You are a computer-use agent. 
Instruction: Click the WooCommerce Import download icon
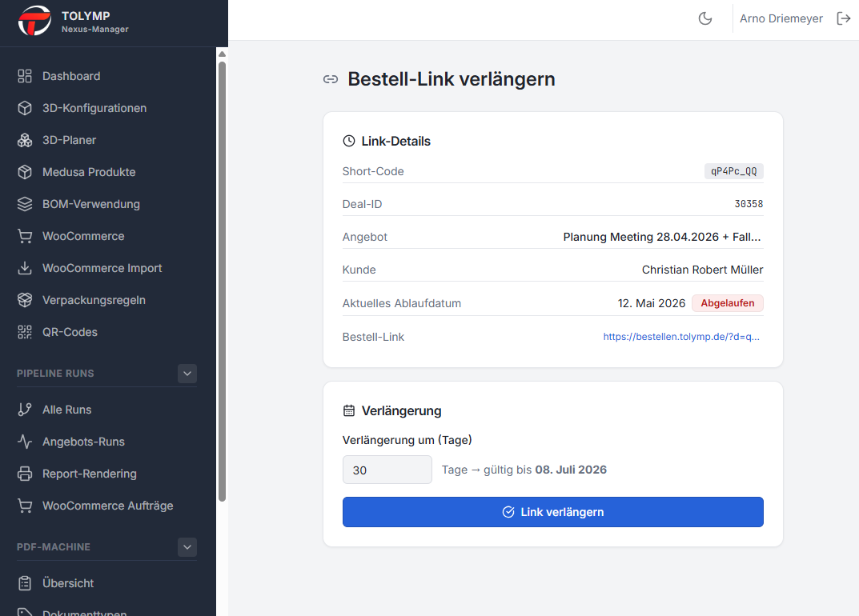[25, 268]
